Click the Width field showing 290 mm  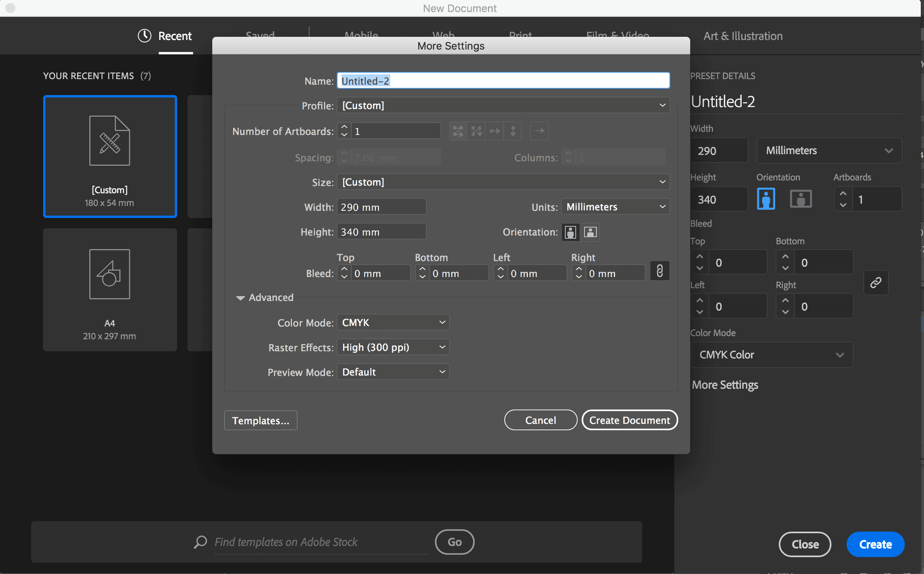coord(381,207)
